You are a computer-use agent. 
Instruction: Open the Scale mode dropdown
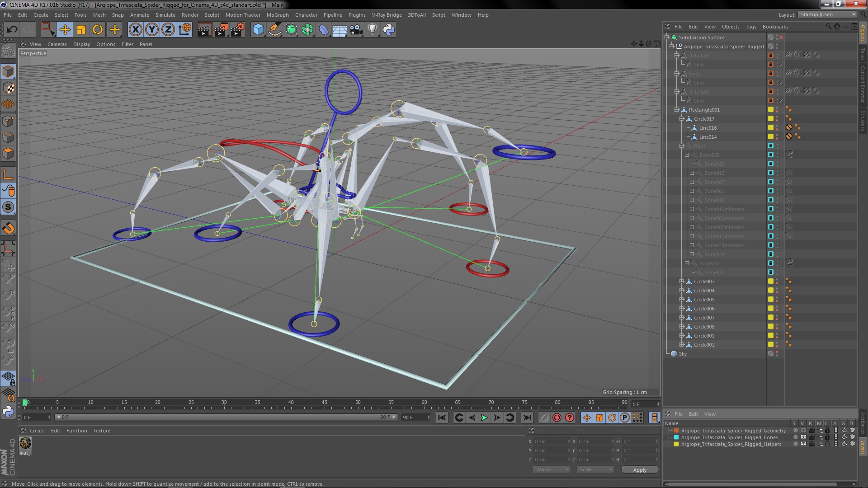coord(595,470)
